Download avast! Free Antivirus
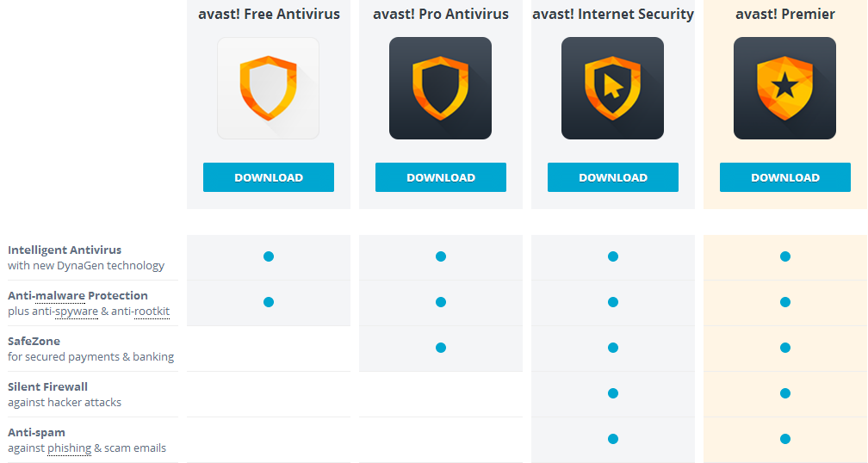868x463 pixels. (269, 177)
